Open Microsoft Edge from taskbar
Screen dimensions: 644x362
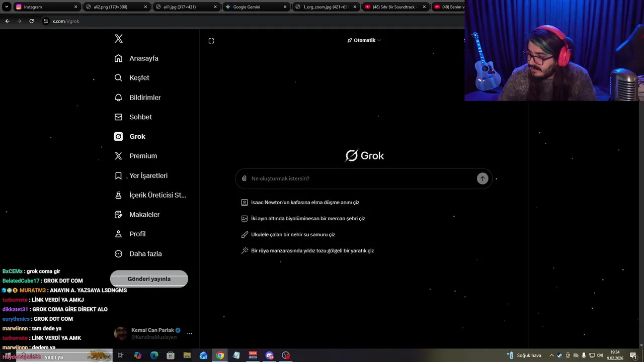coord(154,355)
